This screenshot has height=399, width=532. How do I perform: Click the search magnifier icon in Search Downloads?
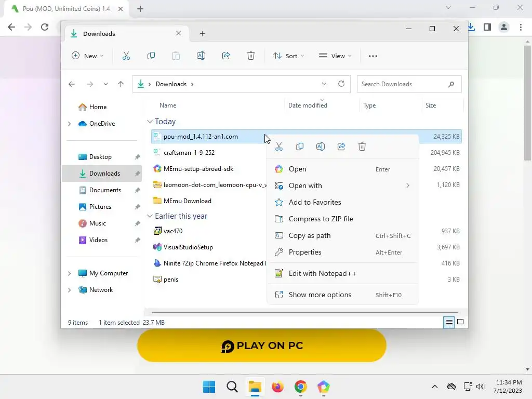(x=451, y=84)
